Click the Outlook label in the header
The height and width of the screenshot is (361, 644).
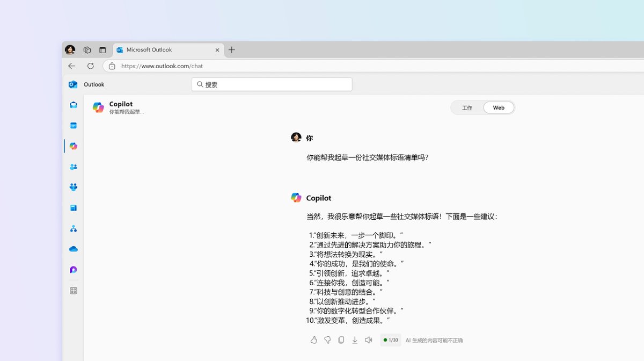(x=94, y=84)
